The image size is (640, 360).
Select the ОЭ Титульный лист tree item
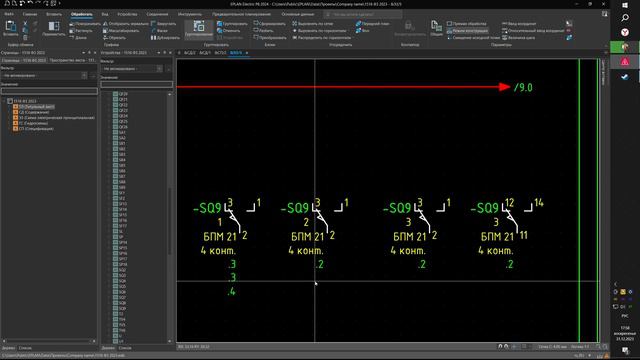[x=33, y=107]
